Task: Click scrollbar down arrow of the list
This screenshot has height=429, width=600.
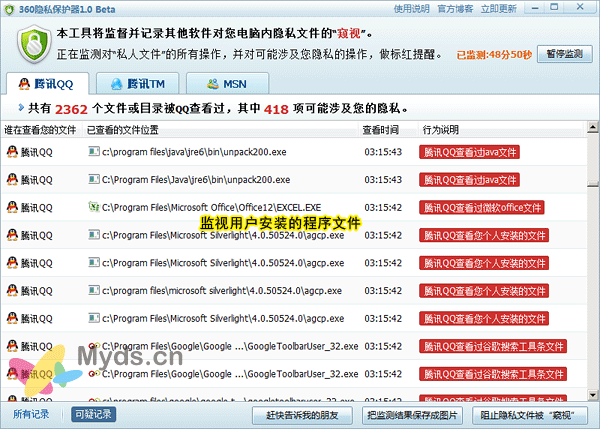Action: (593, 395)
